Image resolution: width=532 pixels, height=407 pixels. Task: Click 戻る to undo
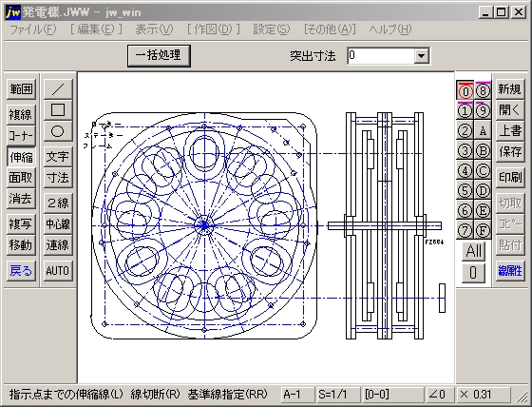point(21,271)
